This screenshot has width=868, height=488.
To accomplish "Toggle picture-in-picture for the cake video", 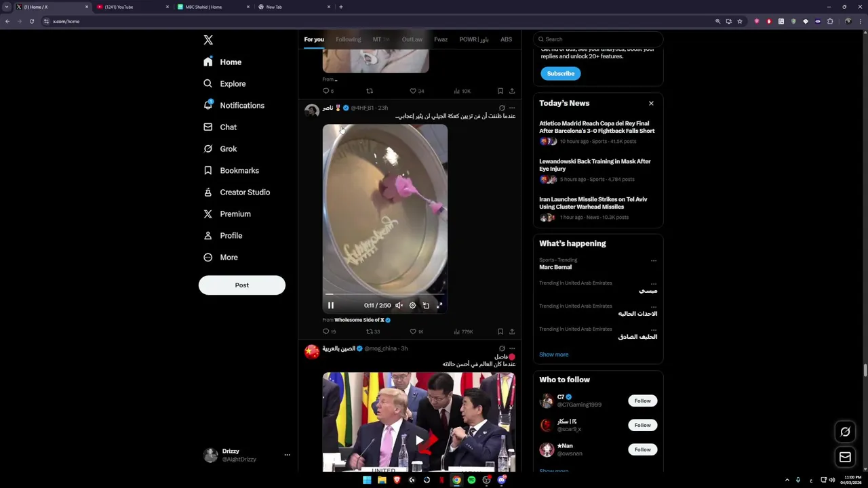I will pos(426,306).
